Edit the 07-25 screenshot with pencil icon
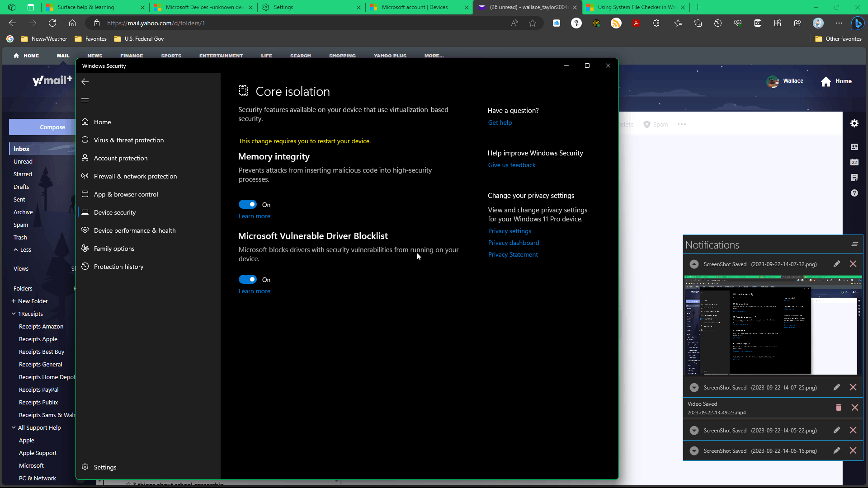The image size is (868, 488). pyautogui.click(x=837, y=387)
